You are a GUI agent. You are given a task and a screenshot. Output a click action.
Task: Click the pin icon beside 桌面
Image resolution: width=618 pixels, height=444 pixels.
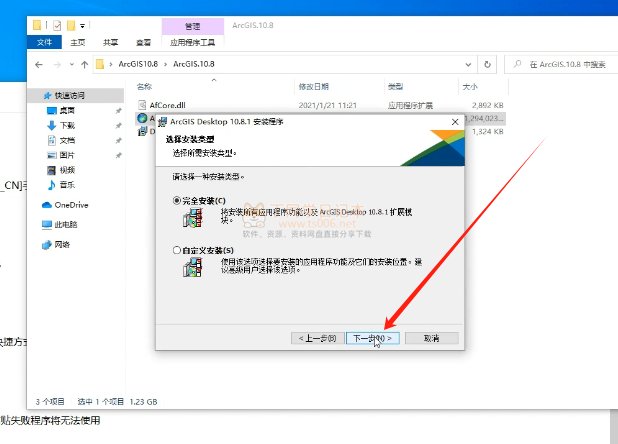[x=118, y=111]
